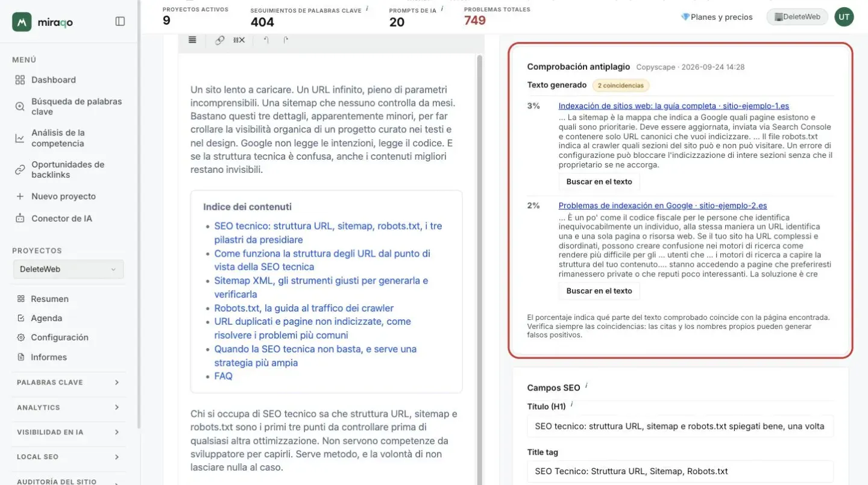Click the '2 coincidencias' badge

point(620,86)
